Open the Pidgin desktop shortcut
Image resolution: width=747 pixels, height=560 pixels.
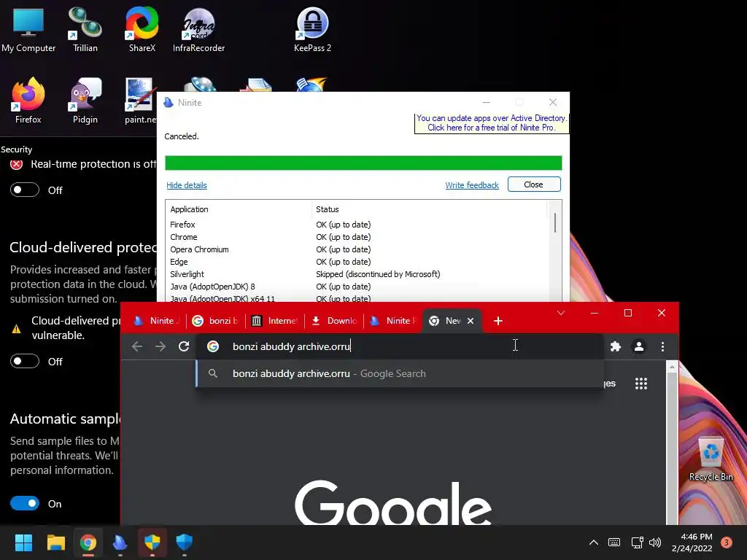tap(85, 101)
